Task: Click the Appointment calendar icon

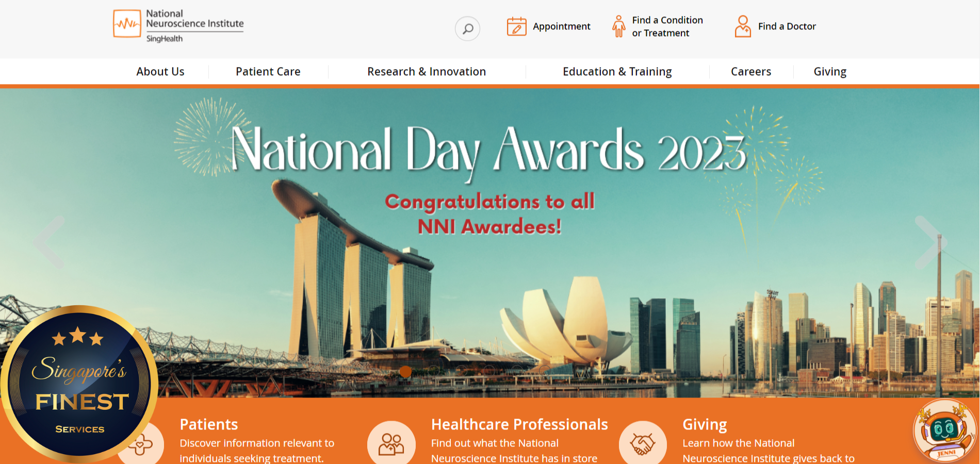Action: [x=516, y=26]
